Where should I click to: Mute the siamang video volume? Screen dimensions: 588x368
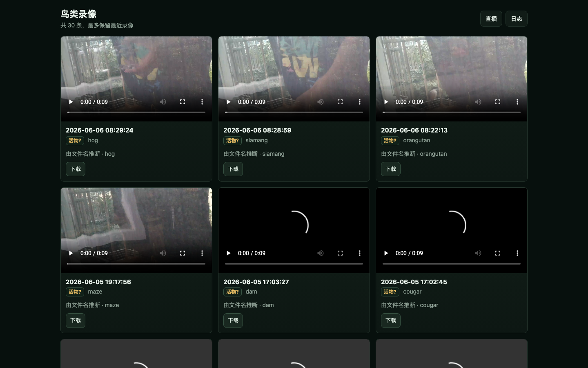click(x=321, y=102)
